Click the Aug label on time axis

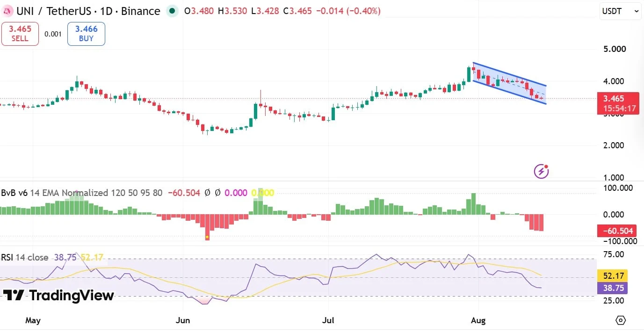pos(492,320)
